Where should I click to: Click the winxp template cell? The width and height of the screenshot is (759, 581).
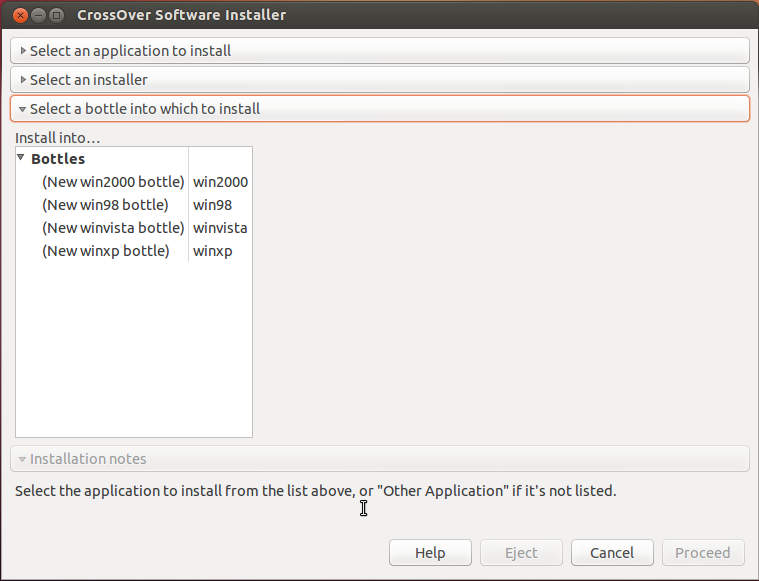click(x=213, y=251)
